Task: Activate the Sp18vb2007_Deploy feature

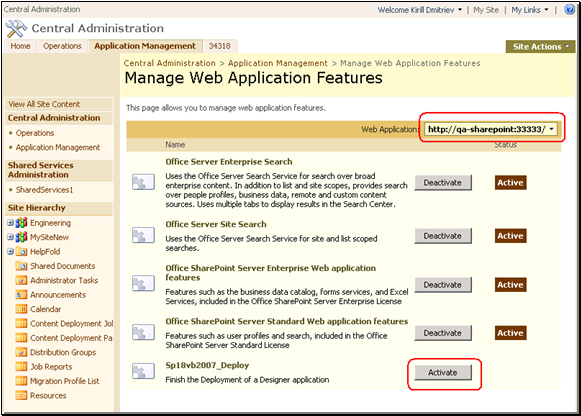Action: point(443,373)
